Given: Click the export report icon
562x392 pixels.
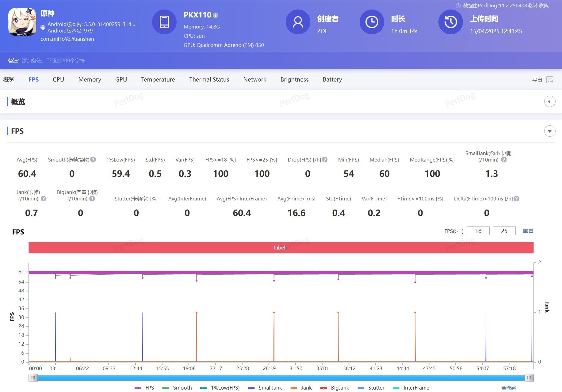Looking at the screenshot, I should [x=550, y=80].
